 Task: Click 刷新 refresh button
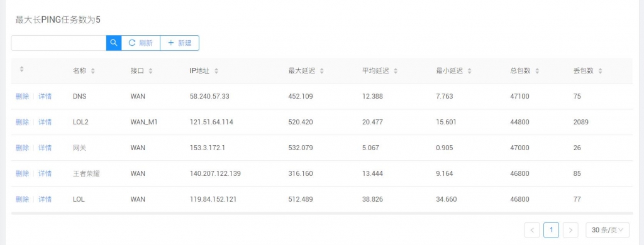pyautogui.click(x=141, y=43)
